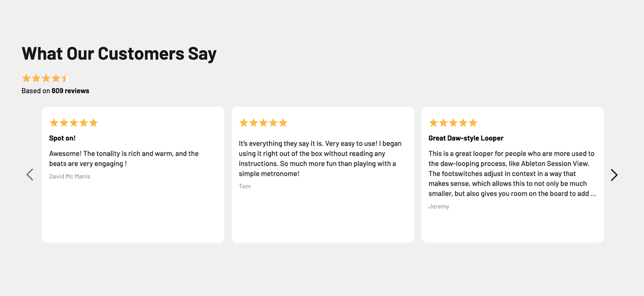Image resolution: width=644 pixels, height=296 pixels.
Task: Open the "809 reviews" count link
Action: tap(70, 91)
